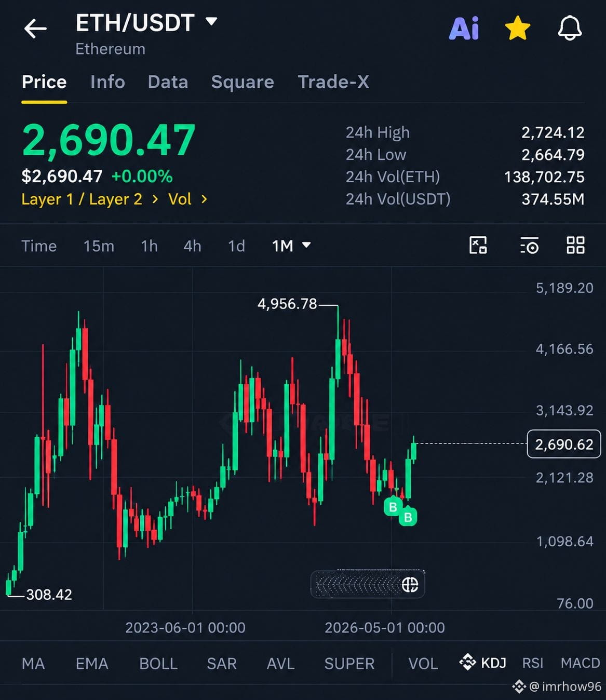Click the 2,690.62 current price label

(x=564, y=445)
